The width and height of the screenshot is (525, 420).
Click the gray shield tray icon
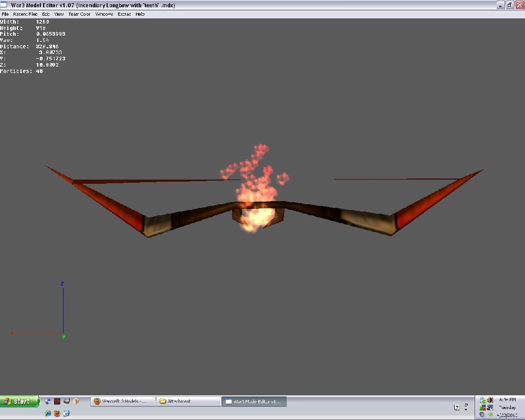[482, 414]
